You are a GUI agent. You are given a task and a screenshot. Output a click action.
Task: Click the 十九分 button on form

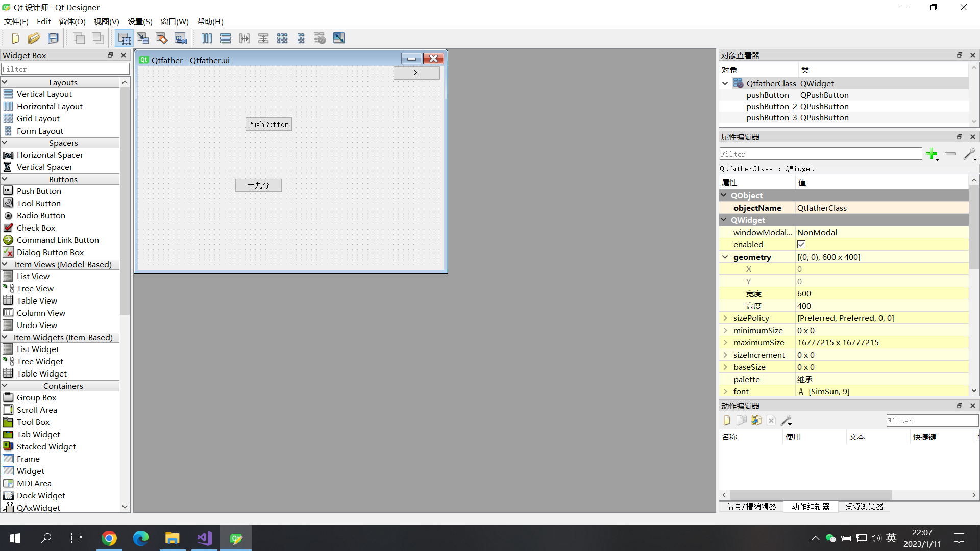coord(258,185)
